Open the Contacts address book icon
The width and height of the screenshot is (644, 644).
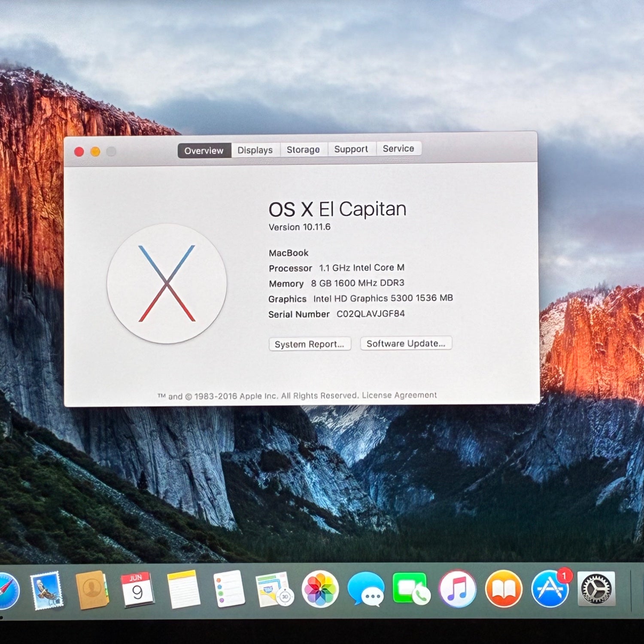coord(92,590)
